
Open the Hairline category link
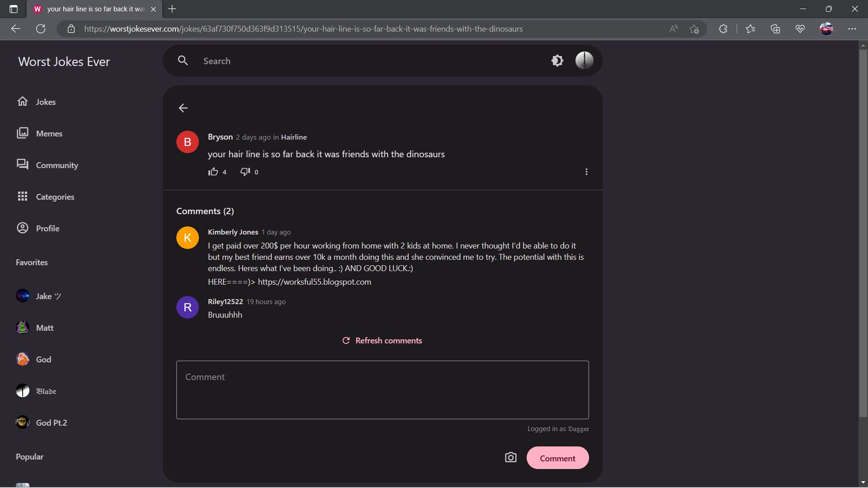pyautogui.click(x=293, y=137)
